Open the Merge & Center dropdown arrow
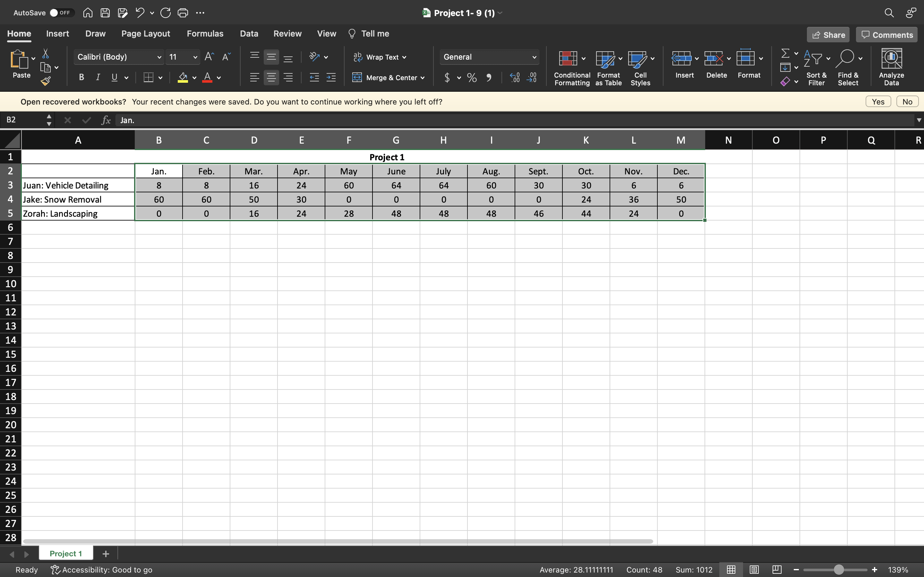The height and width of the screenshot is (577, 924). point(423,78)
